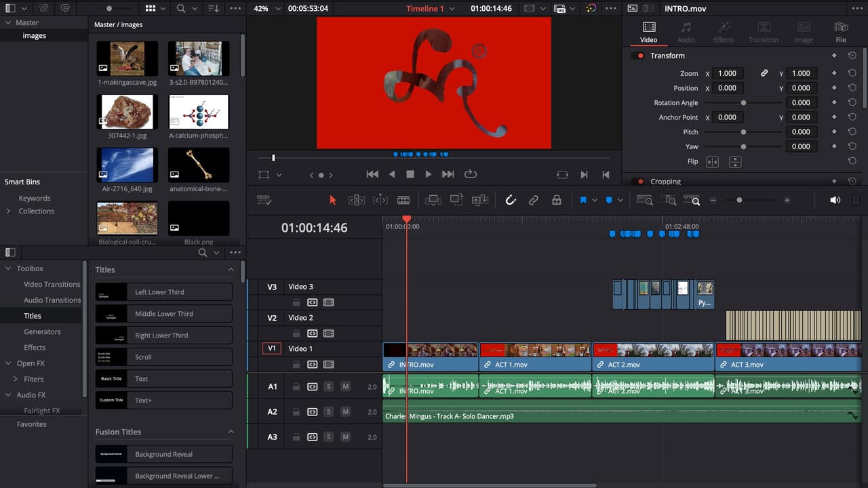Viewport: 868px width, 488px height.
Task: Mute audio track A1
Action: (345, 386)
